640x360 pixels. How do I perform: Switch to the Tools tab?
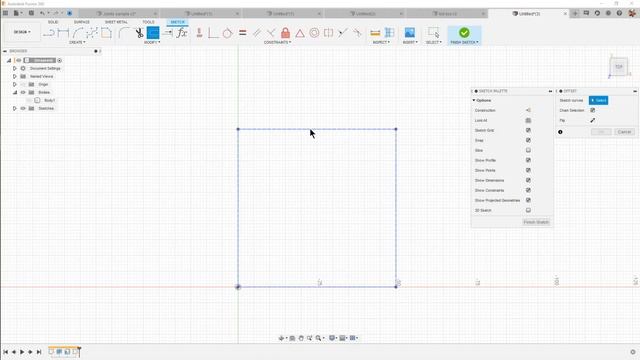pos(148,22)
